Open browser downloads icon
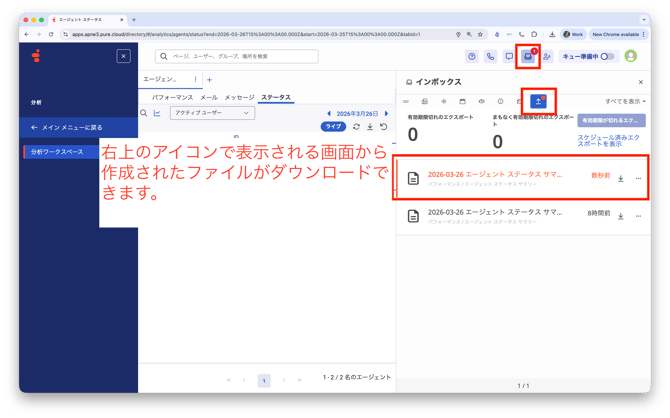Screen dimensions: 670x418 click(552, 34)
